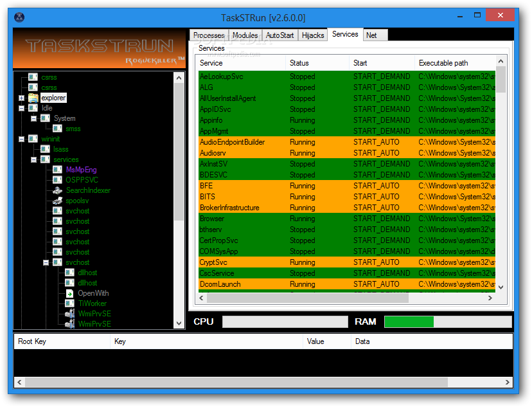Image resolution: width=532 pixels, height=407 pixels.
Task: Select the CscService service row
Action: tap(347, 273)
